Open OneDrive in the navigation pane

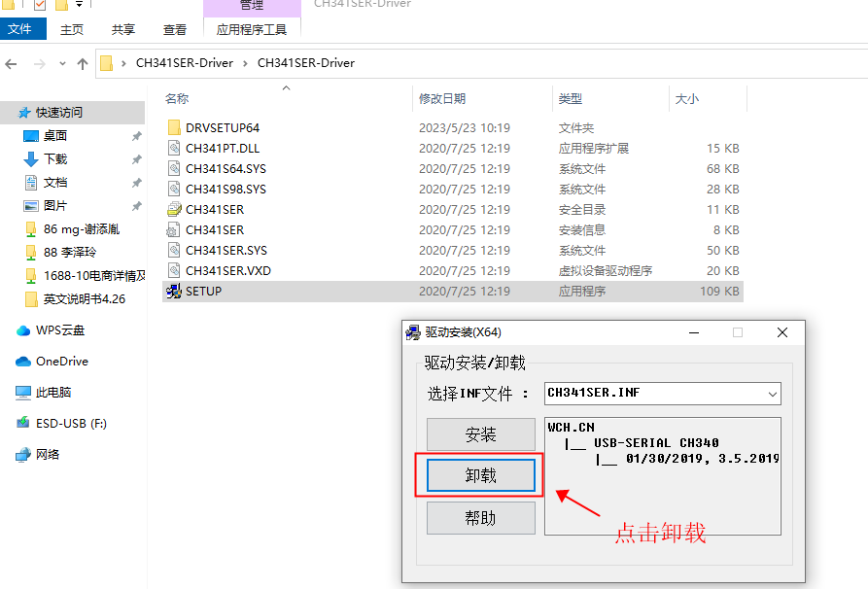(62, 362)
